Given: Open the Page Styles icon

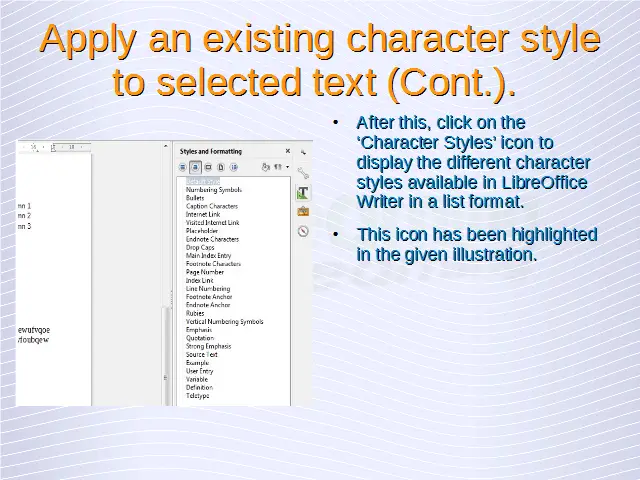Looking at the screenshot, I should tap(221, 167).
